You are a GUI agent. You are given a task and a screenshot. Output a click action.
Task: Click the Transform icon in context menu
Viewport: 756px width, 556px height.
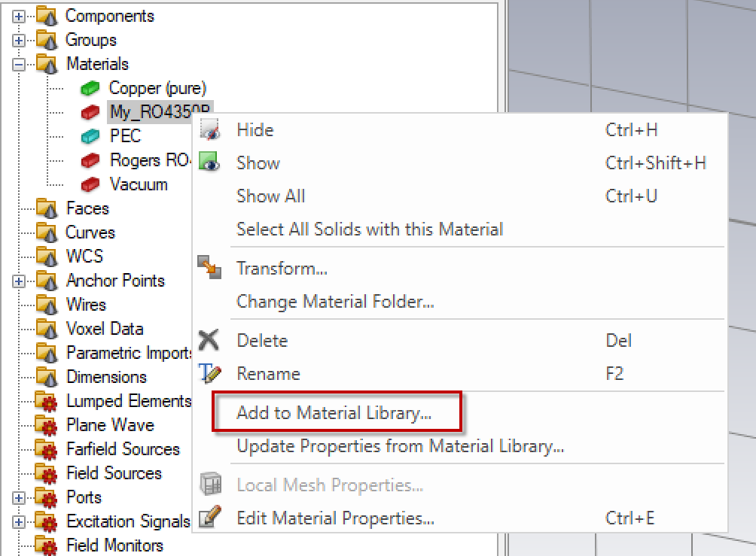209,269
